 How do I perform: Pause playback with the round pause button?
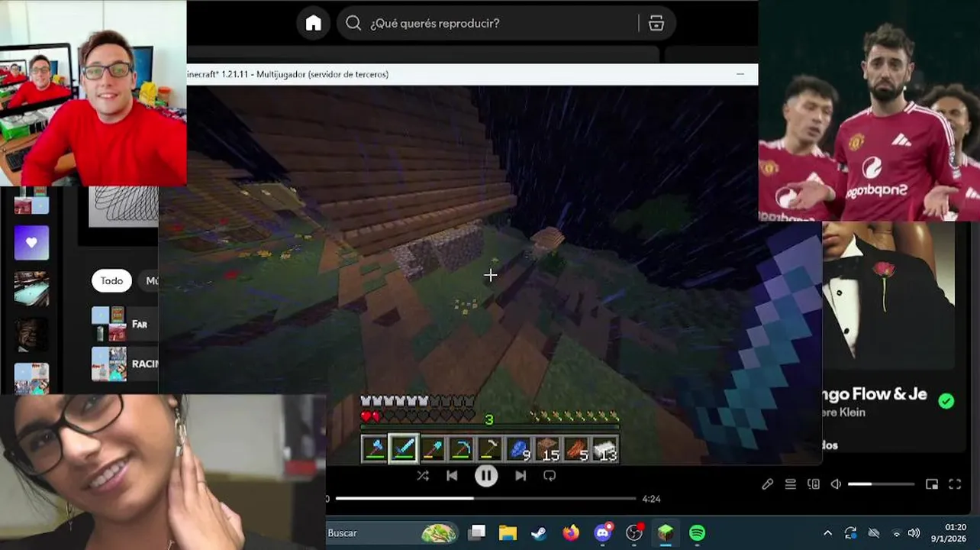486,476
